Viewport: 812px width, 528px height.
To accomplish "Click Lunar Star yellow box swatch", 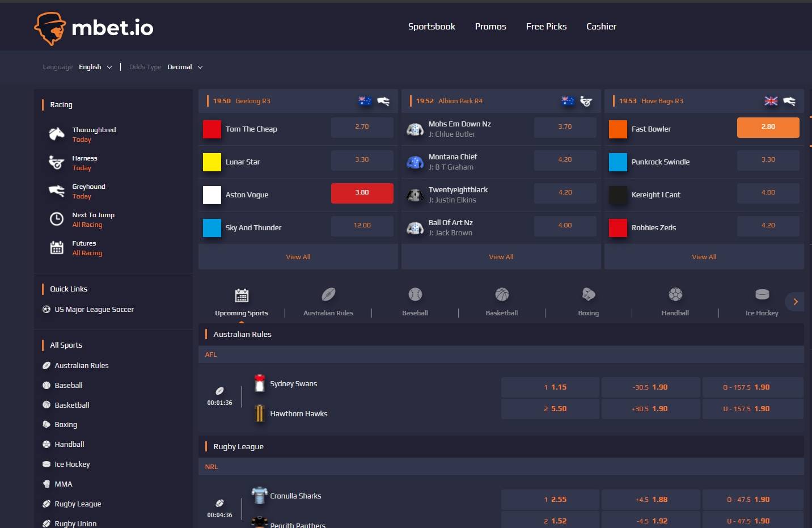I will click(212, 162).
